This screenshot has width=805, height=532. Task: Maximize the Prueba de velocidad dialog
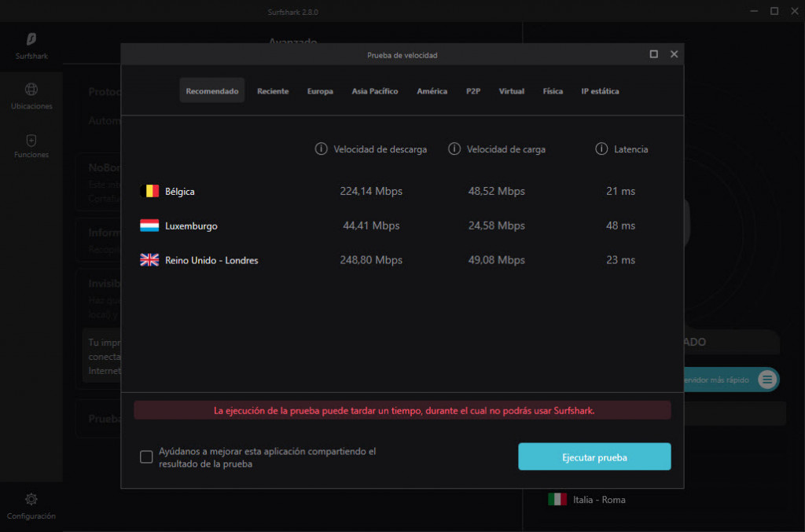pyautogui.click(x=653, y=54)
